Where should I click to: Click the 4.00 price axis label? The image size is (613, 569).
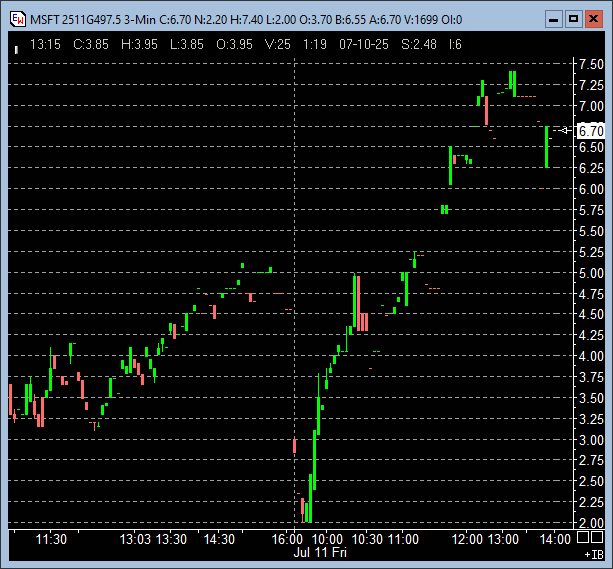(591, 356)
